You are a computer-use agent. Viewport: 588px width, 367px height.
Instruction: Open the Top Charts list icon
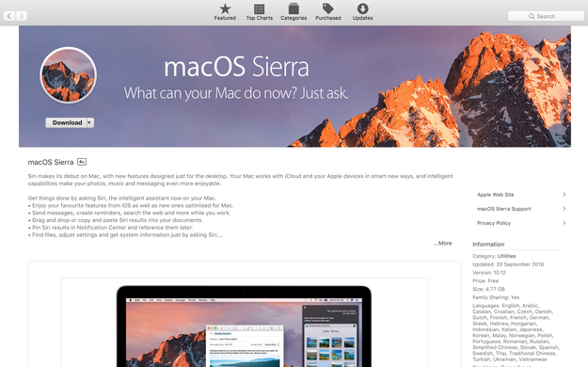259,9
